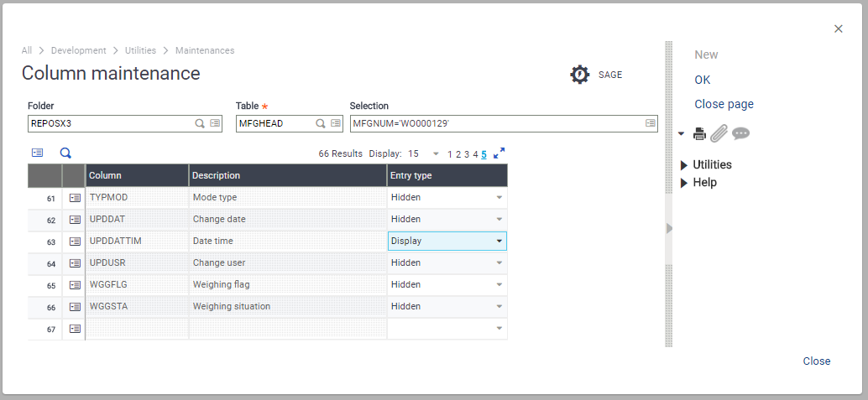Screen dimensions: 868x400
Task: Click the printer icon in right panel
Action: tap(700, 133)
